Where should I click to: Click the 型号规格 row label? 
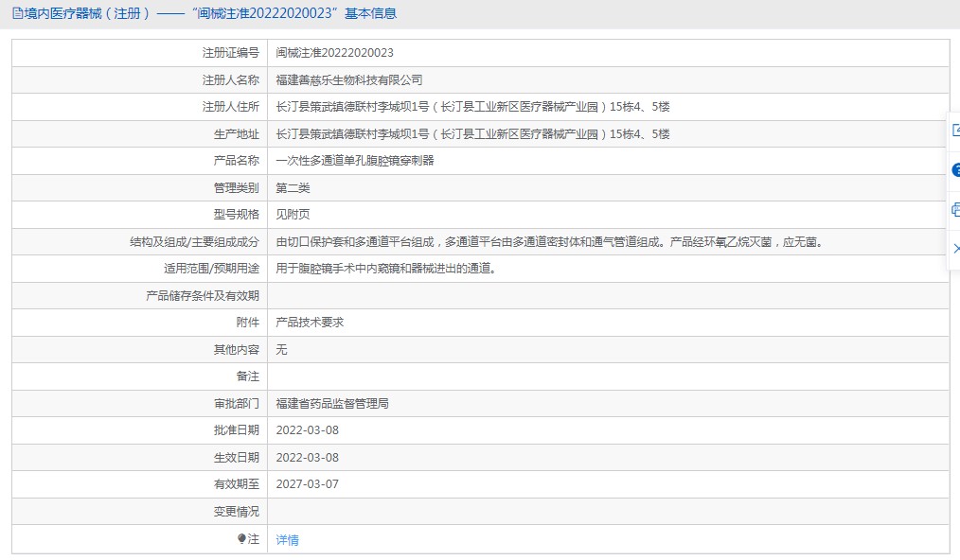point(237,214)
